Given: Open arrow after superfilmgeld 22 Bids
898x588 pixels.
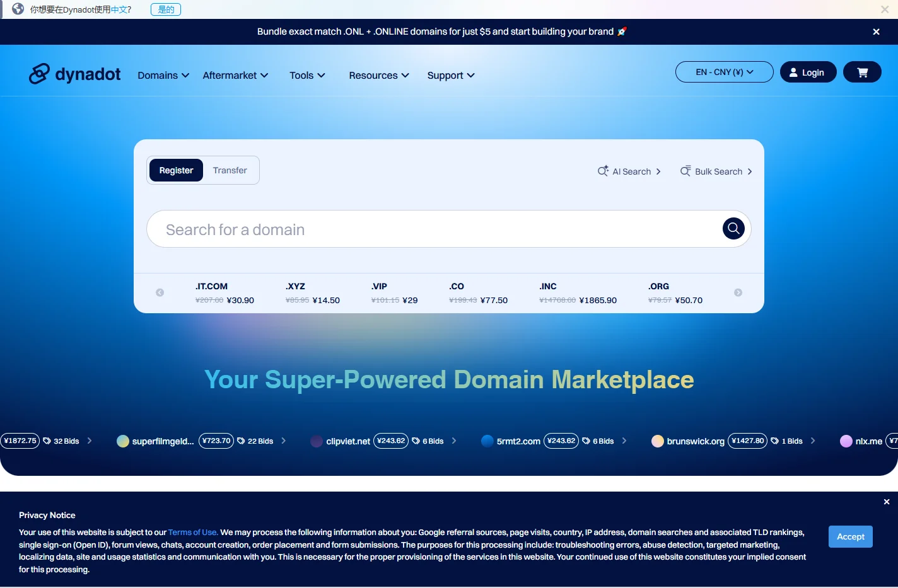Looking at the screenshot, I should coord(284,441).
